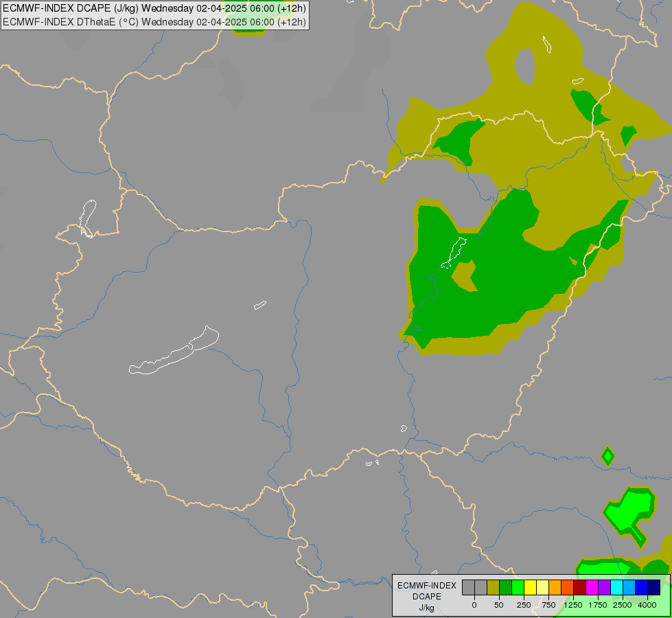Click the 'ECMWF-INDEX DThetaE (°C)' title line

(x=154, y=22)
